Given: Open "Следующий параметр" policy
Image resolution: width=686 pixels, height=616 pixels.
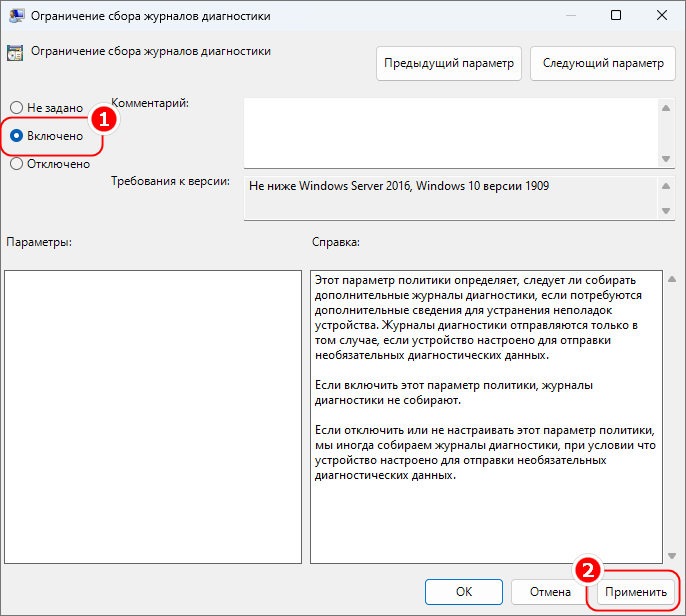Looking at the screenshot, I should 602,63.
